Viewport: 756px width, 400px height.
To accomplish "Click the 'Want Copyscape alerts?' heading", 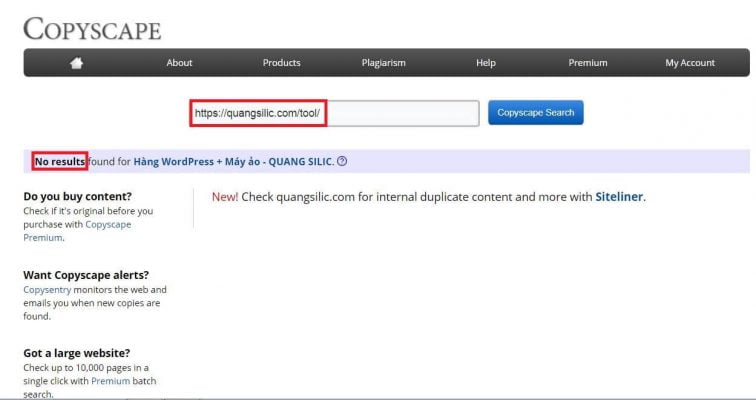I will [86, 275].
